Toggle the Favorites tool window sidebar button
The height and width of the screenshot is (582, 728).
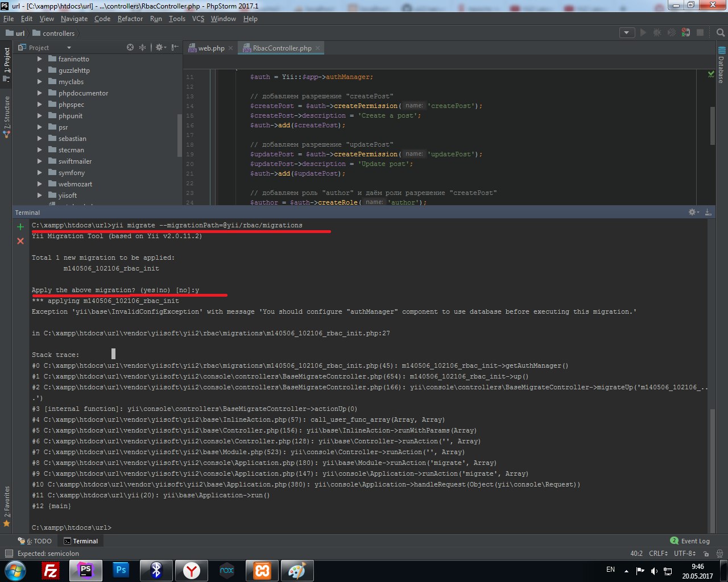(x=6, y=506)
